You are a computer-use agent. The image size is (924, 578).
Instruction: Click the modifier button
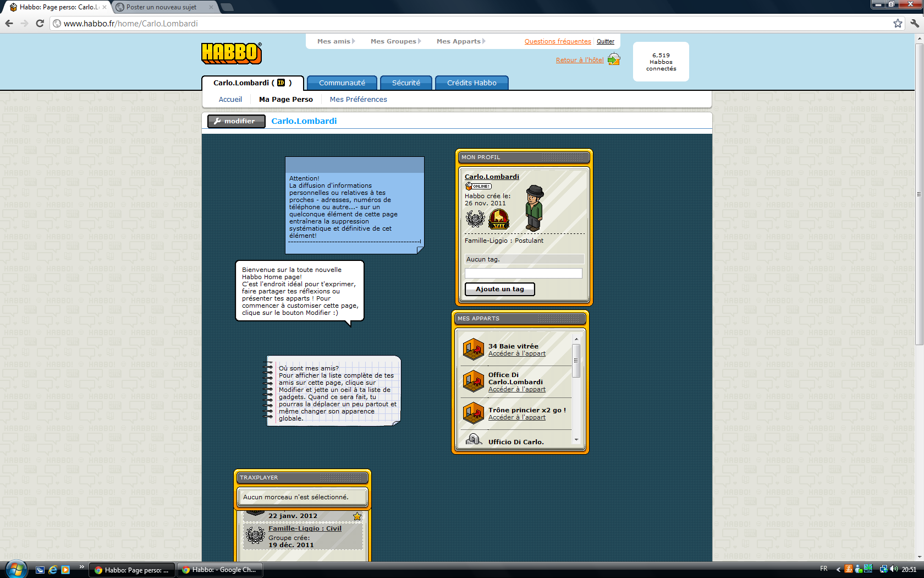click(x=236, y=121)
